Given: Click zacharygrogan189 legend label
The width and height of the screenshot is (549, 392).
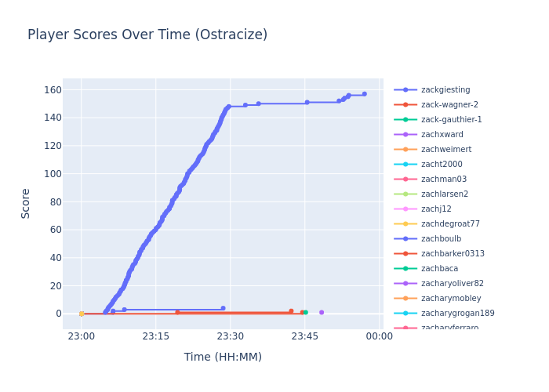Looking at the screenshot, I should [x=456, y=314].
